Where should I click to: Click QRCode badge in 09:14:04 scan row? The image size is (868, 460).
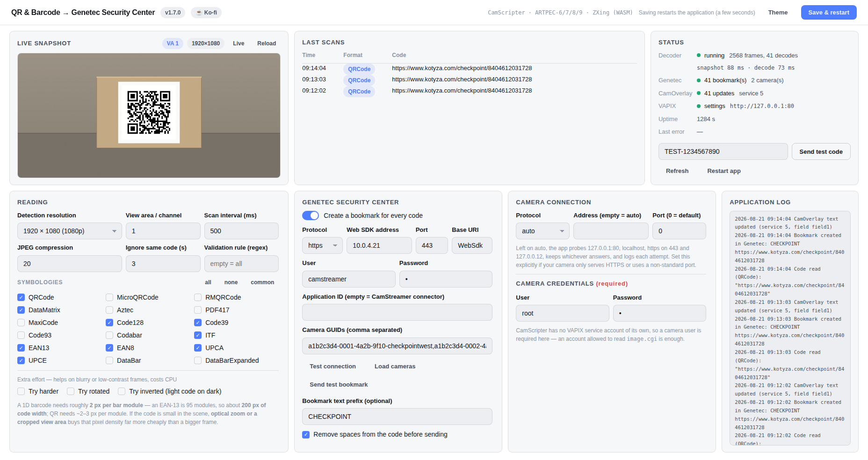[x=359, y=69]
